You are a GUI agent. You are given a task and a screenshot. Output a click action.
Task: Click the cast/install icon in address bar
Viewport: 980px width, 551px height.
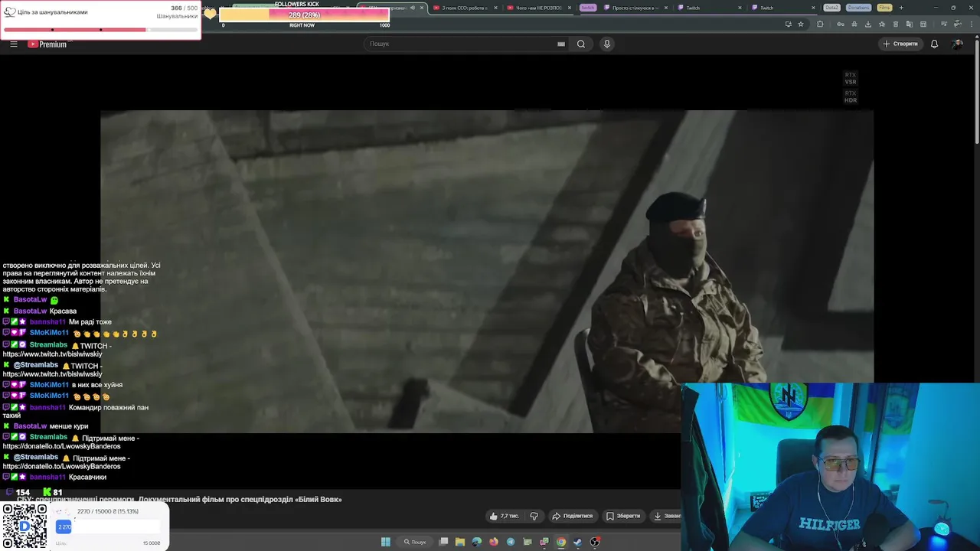pyautogui.click(x=788, y=24)
